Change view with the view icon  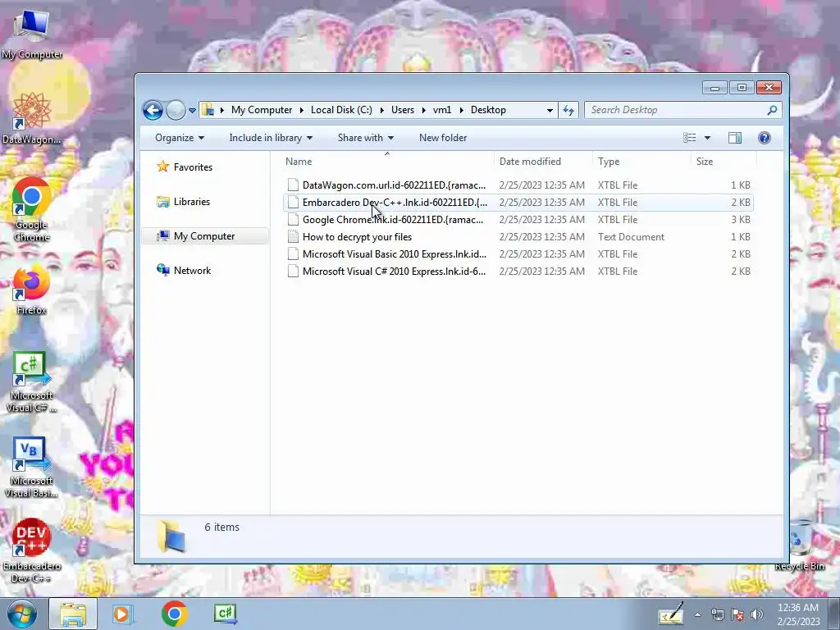689,138
